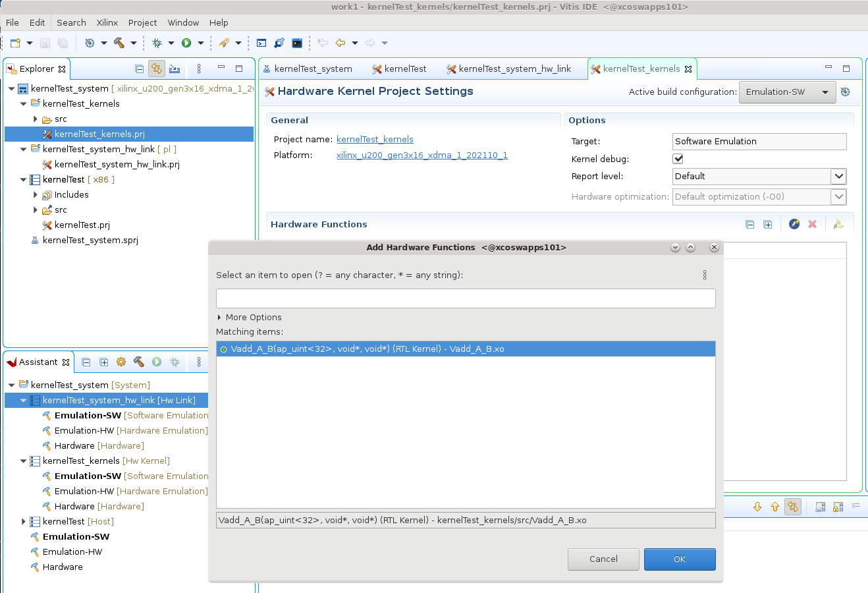Click up arrow icon in bottom panel
Image resolution: width=868 pixels, height=593 pixels.
coord(775,507)
